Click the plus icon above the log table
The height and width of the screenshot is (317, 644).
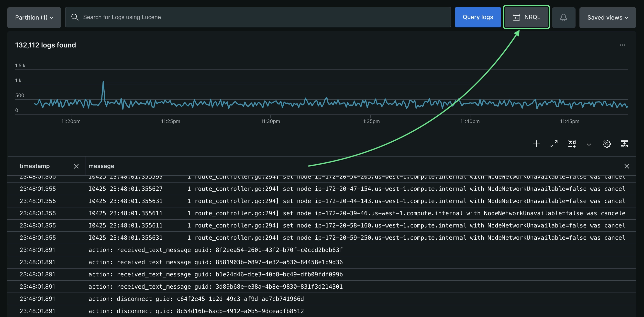coord(536,144)
